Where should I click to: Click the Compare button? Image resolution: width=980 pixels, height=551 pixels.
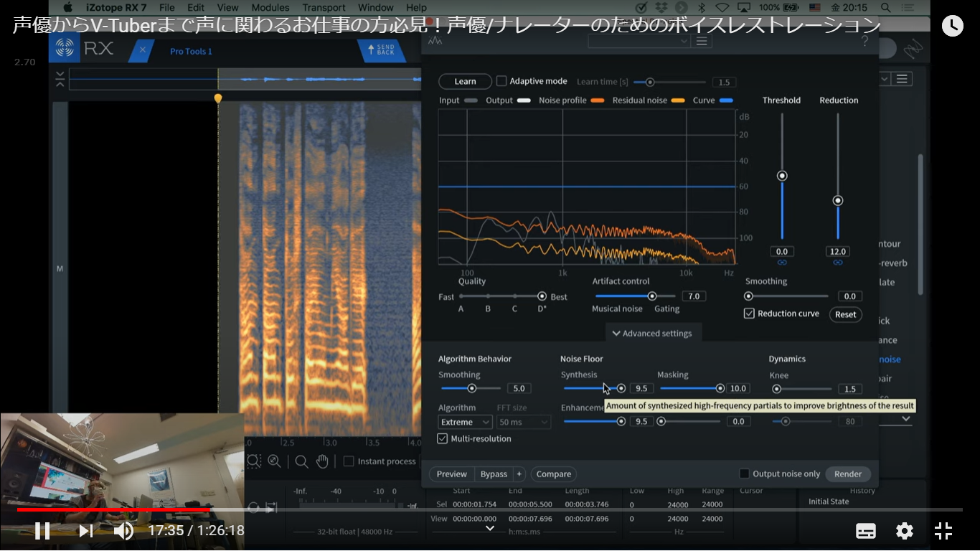click(554, 474)
